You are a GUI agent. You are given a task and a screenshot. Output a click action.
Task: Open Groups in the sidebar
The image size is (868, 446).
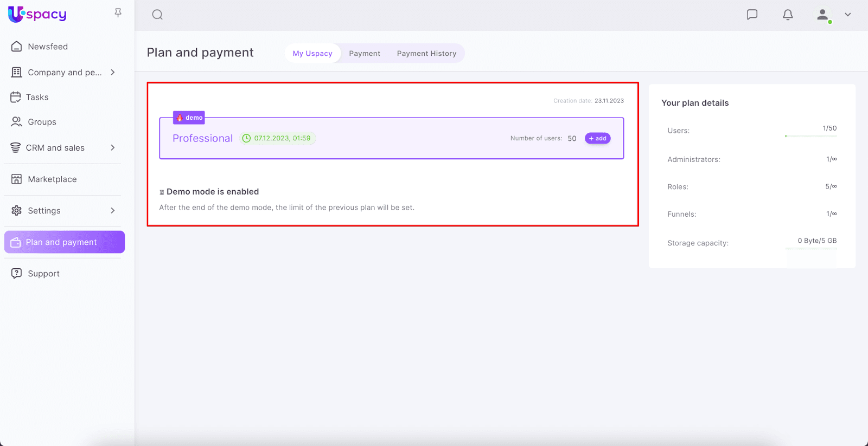(42, 122)
